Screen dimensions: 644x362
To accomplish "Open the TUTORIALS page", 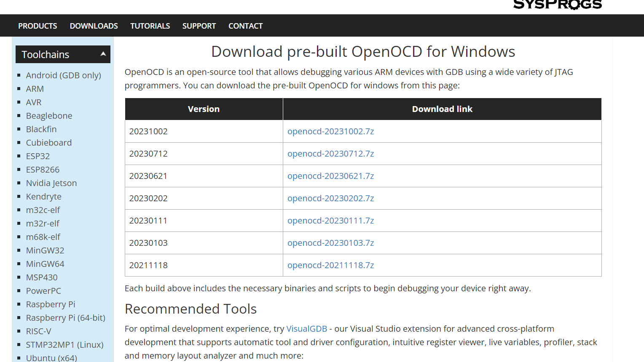I will (x=150, y=26).
